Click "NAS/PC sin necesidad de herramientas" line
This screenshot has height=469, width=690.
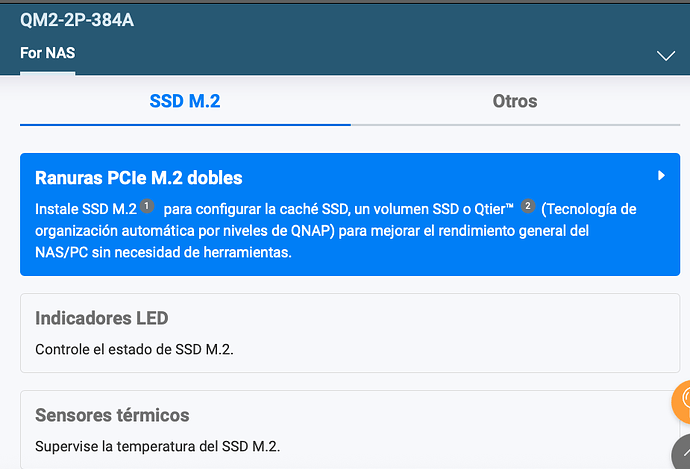tap(163, 253)
